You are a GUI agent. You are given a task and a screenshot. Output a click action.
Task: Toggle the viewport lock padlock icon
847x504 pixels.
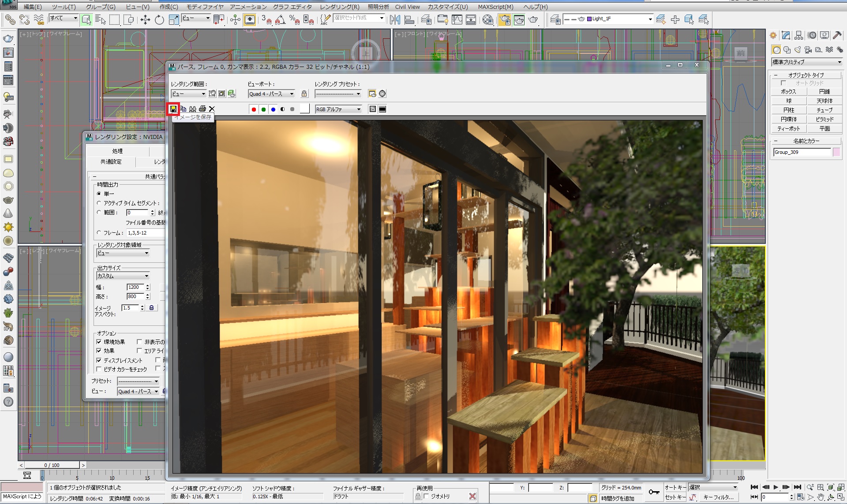coord(304,93)
